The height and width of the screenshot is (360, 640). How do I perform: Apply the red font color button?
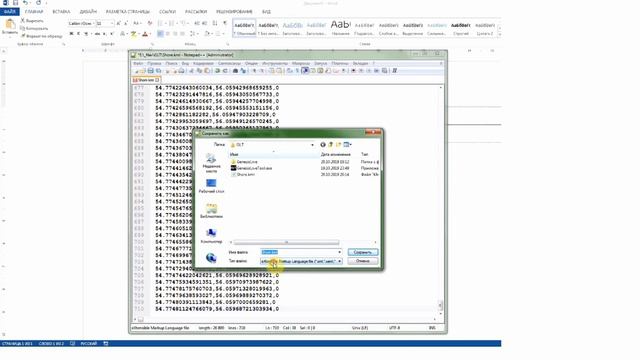click(144, 34)
